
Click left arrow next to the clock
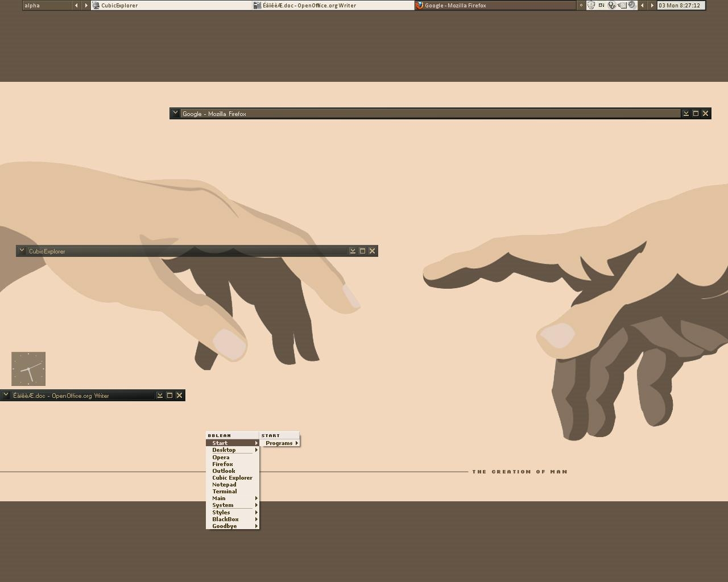pyautogui.click(x=642, y=5)
